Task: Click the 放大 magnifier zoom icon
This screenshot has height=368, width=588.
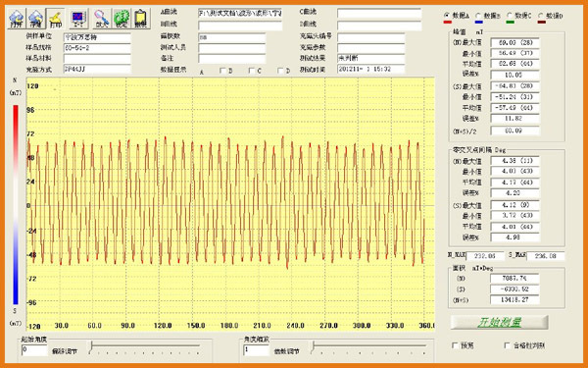Action: pyautogui.click(x=101, y=19)
